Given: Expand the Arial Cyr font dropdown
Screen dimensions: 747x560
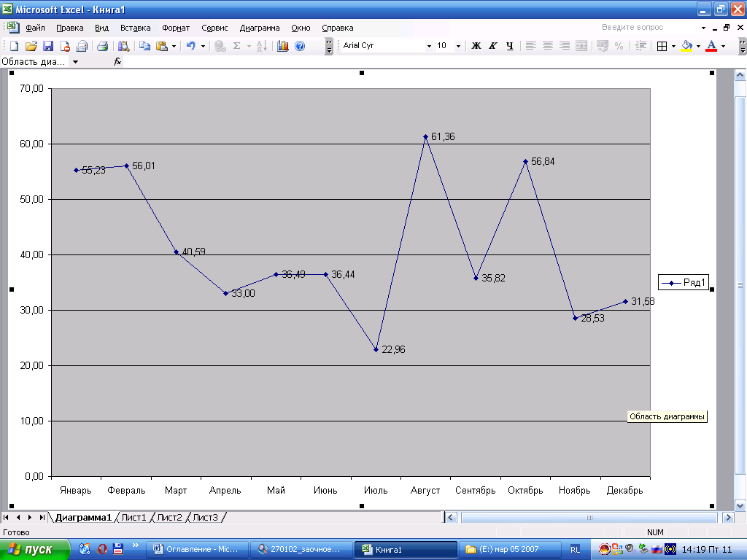Looking at the screenshot, I should pos(429,46).
